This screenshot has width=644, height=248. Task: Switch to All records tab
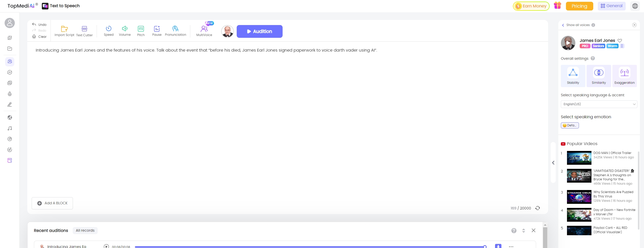[85, 231]
